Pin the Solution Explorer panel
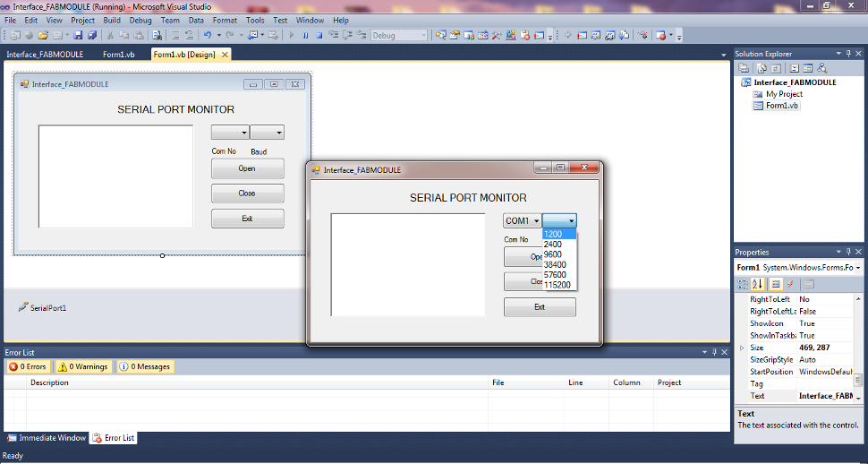 [x=848, y=54]
